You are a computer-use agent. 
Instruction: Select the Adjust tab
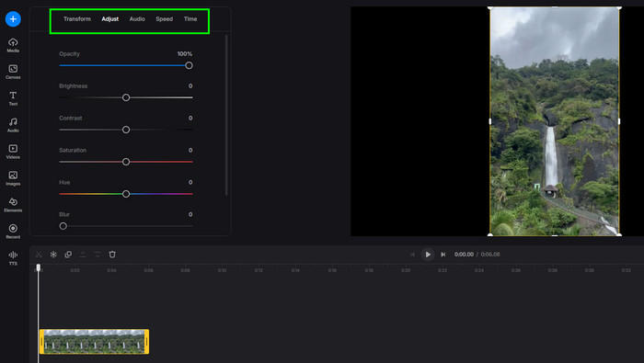click(x=110, y=19)
